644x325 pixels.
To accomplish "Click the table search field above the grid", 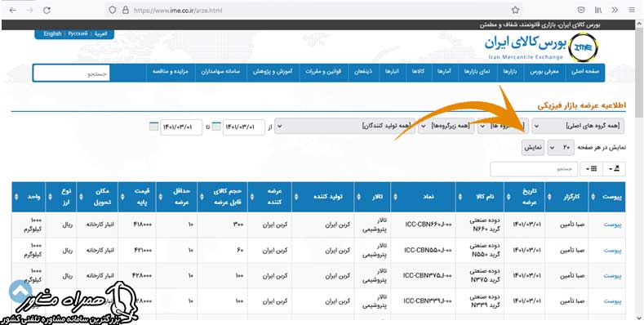I will click(x=534, y=169).
